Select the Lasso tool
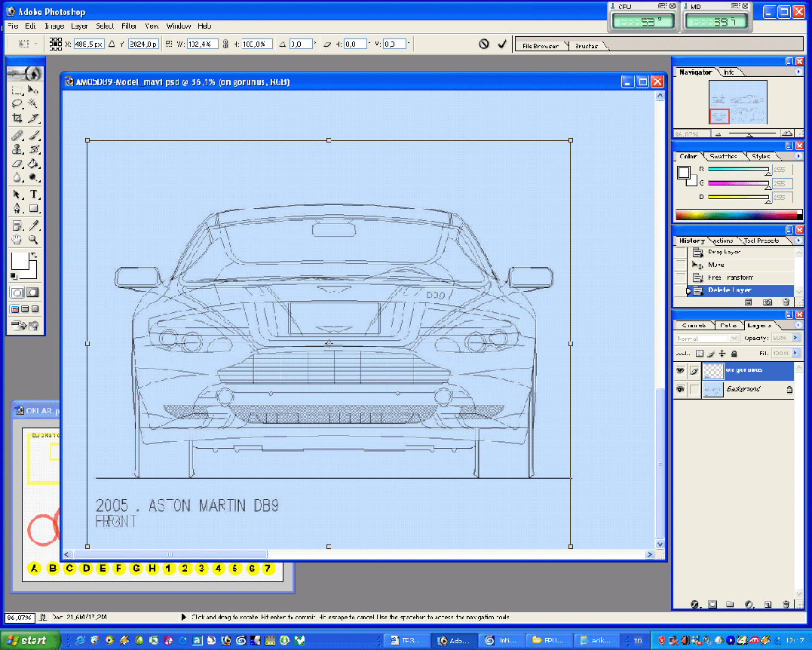Viewport: 812px width, 650px height. 17,103
